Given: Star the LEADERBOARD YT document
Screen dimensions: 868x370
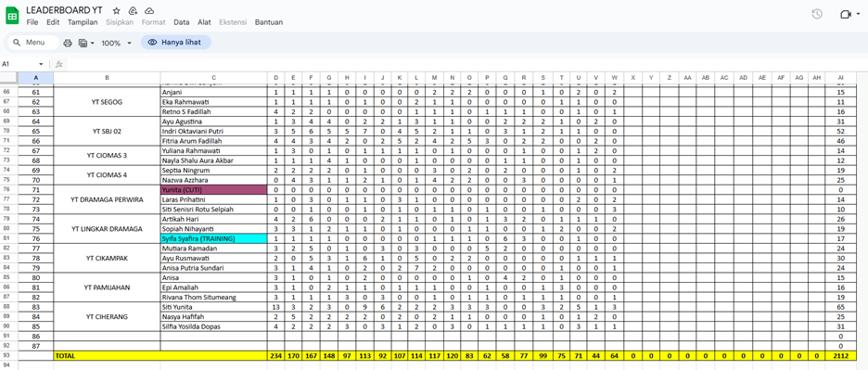Looking at the screenshot, I should pos(116,11).
